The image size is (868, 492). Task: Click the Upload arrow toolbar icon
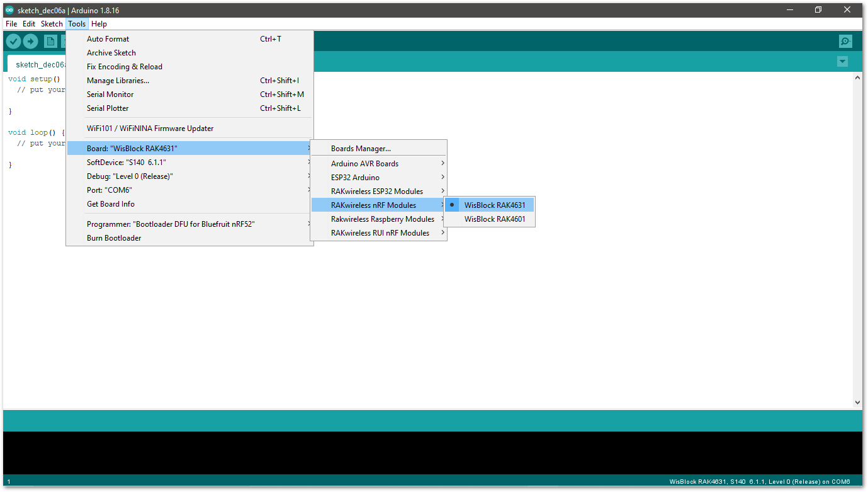pyautogui.click(x=31, y=42)
